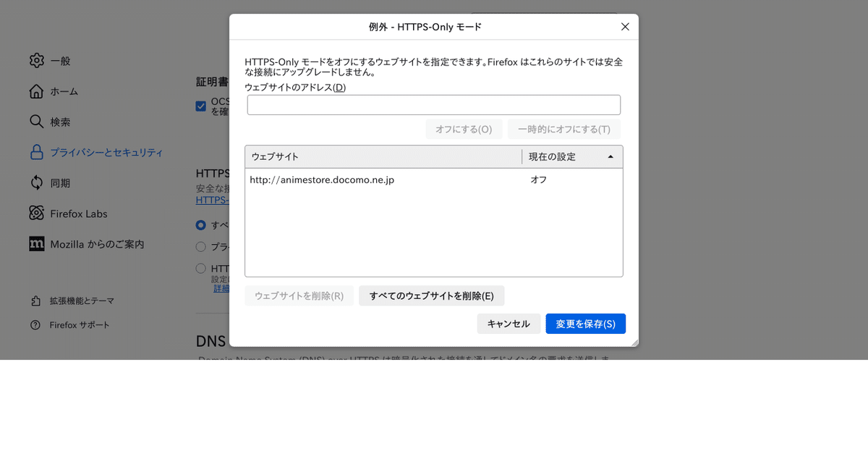Viewport: 868px width, 454px height.
Task: Click the Firefox Labs icon in sidebar
Action: point(37,214)
